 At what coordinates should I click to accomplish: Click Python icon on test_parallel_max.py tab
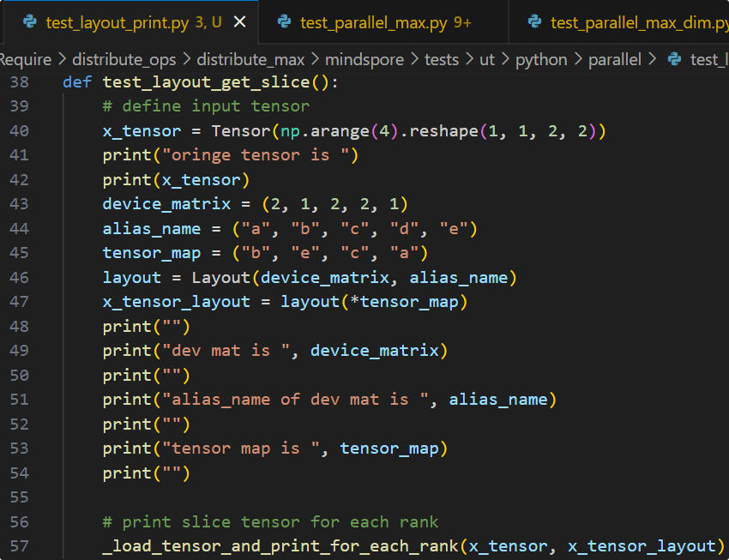pos(284,22)
